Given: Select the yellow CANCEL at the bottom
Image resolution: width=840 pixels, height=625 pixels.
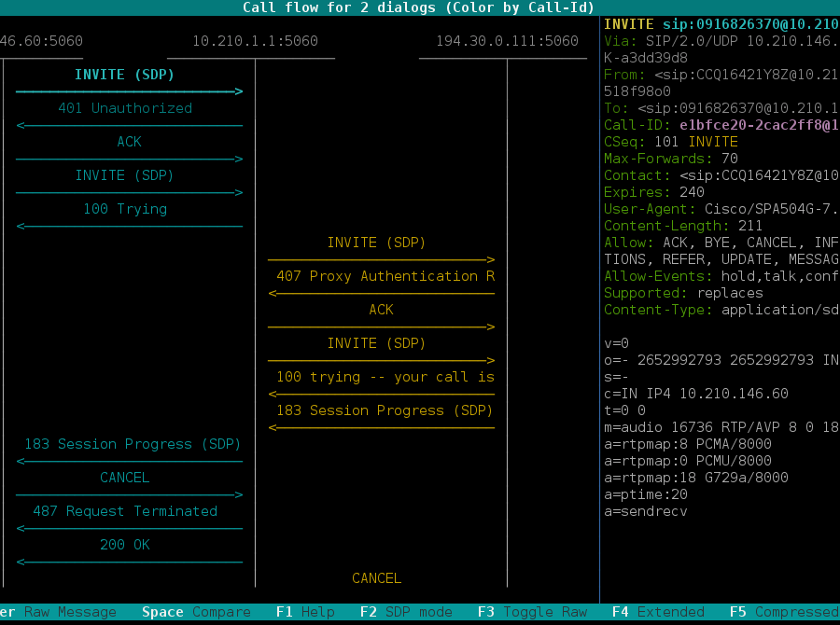Looking at the screenshot, I should pos(377,578).
